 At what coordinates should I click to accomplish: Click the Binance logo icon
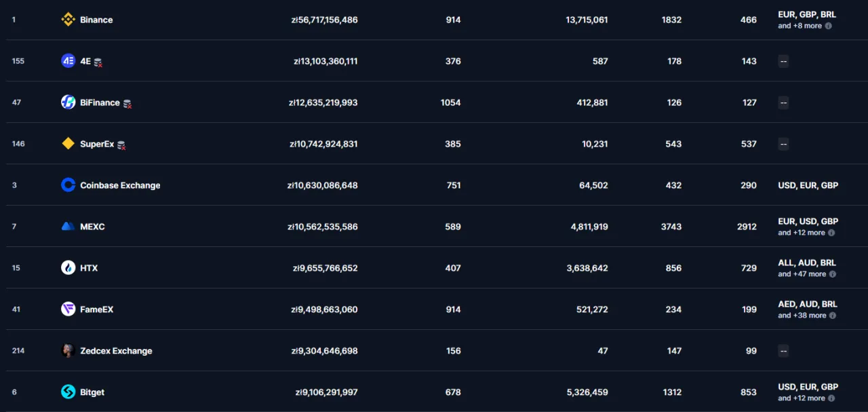point(68,20)
